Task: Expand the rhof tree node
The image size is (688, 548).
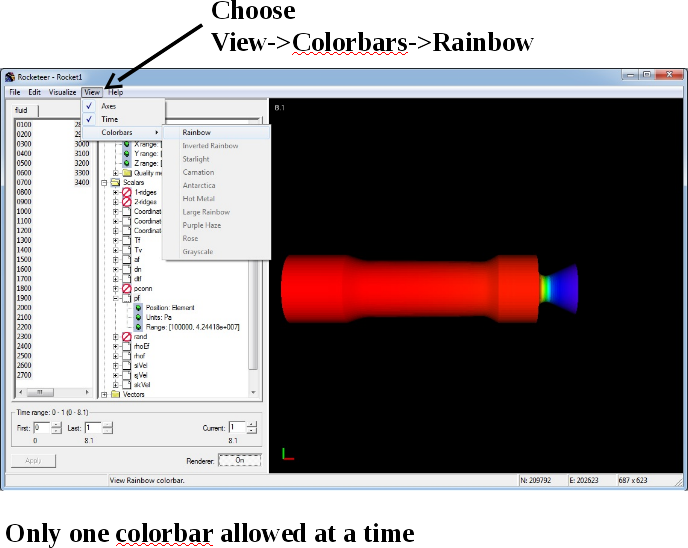Action: pyautogui.click(x=116, y=356)
